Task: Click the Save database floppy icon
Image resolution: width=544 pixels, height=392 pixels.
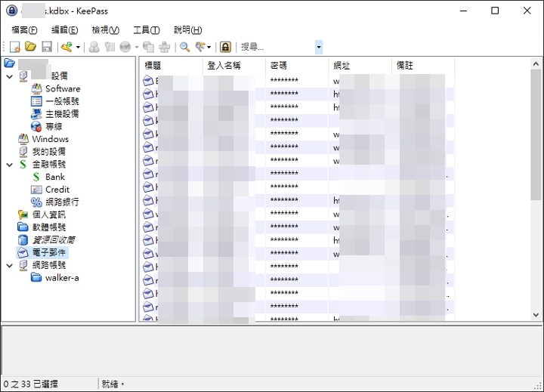Action: tap(47, 47)
